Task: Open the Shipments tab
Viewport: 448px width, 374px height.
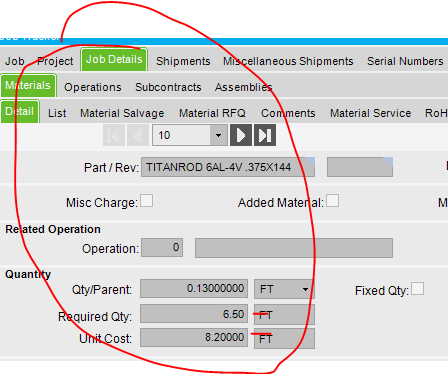Action: pyautogui.click(x=183, y=61)
